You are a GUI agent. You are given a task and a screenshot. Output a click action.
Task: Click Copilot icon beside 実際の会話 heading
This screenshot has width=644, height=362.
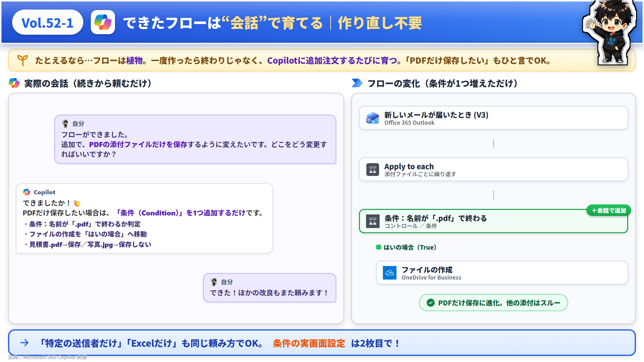(14, 83)
